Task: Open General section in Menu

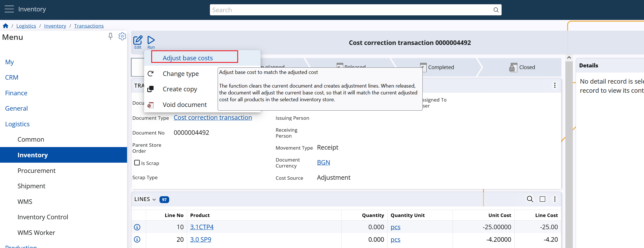Action: pos(17,108)
